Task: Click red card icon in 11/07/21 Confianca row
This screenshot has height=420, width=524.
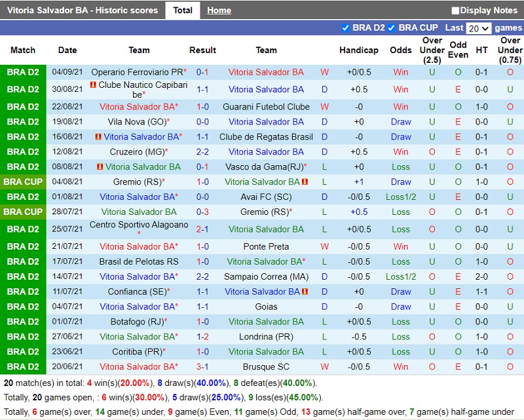Action: click(305, 292)
